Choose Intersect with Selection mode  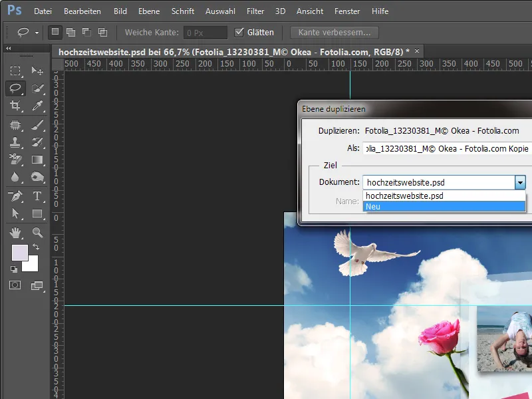[x=103, y=32]
